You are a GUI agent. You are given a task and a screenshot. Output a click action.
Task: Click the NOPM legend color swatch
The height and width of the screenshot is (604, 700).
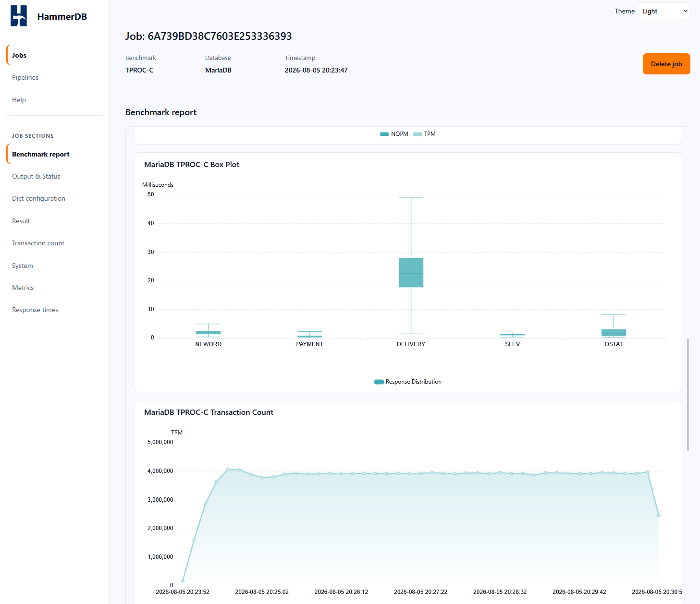(x=384, y=134)
